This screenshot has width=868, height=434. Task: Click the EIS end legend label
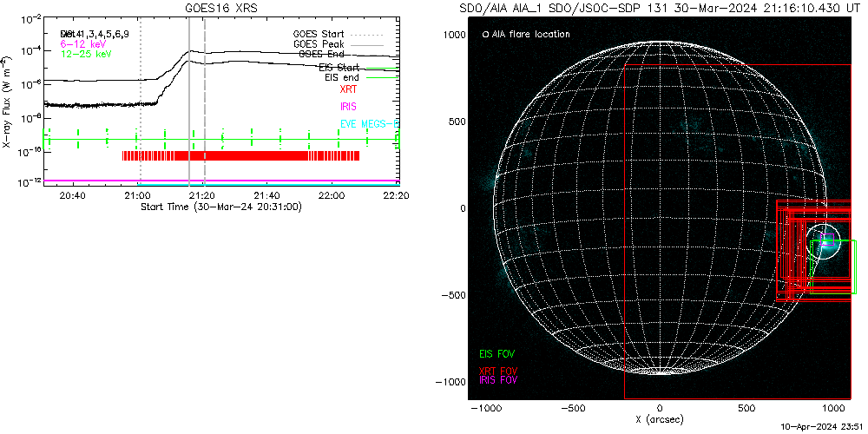click(342, 78)
